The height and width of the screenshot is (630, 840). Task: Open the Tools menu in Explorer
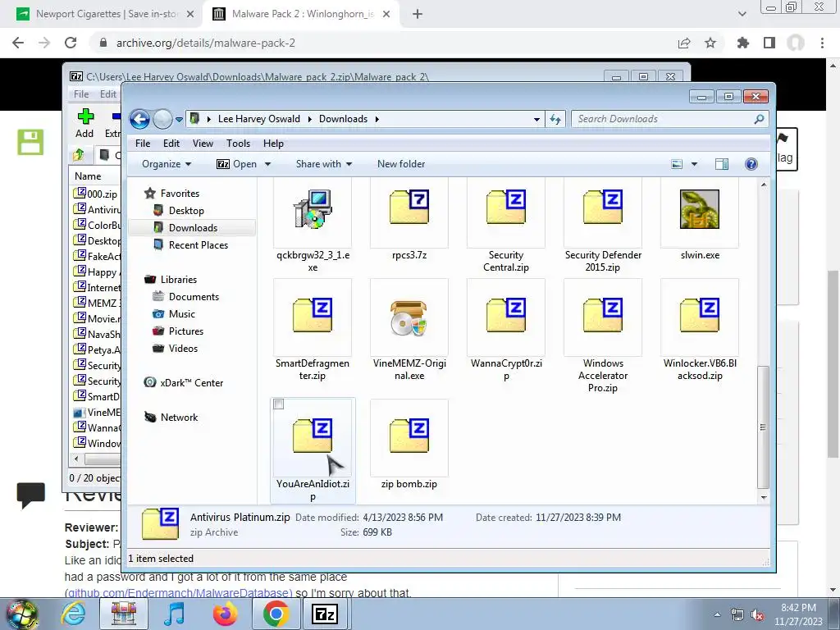click(x=239, y=144)
